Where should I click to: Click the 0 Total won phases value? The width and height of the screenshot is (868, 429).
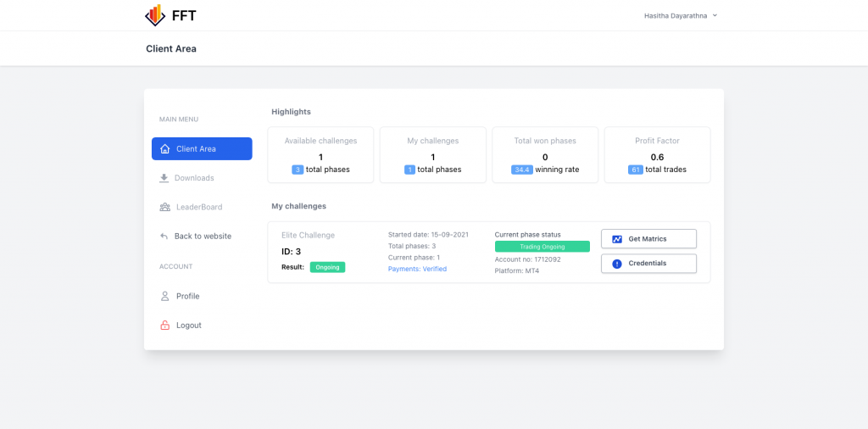point(545,157)
